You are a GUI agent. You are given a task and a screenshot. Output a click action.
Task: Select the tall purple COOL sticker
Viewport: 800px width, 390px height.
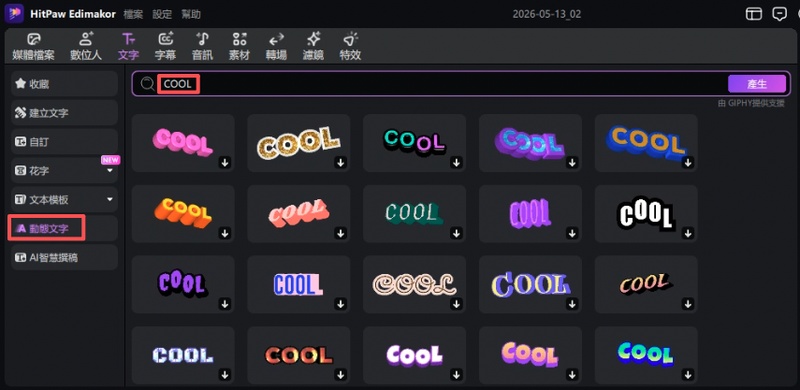pyautogui.click(x=530, y=213)
